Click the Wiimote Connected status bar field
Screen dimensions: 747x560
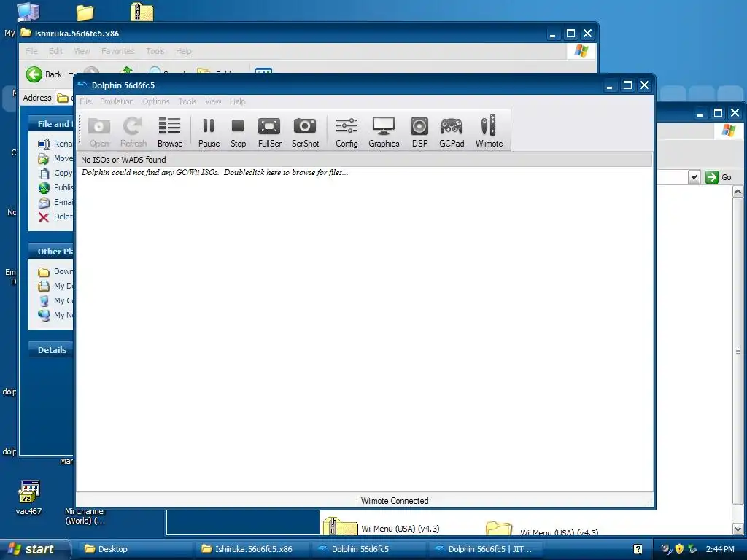[x=395, y=501]
